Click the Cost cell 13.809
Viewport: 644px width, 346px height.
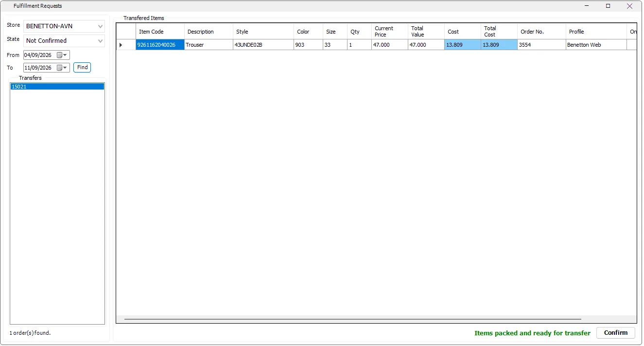[463, 45]
